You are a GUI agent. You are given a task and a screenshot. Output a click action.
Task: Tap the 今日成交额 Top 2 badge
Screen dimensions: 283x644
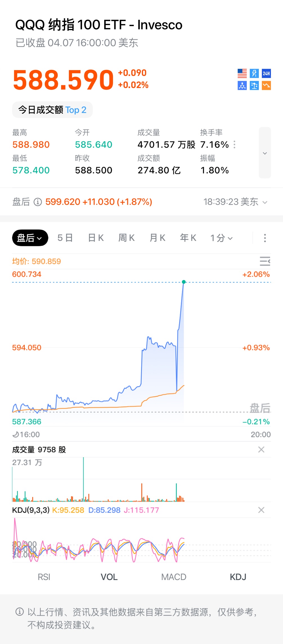[x=52, y=110]
